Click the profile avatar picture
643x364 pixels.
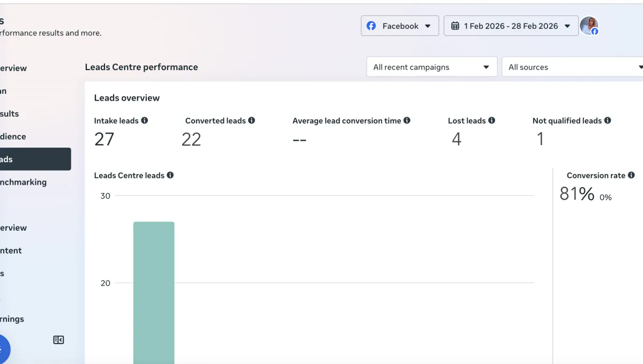tap(589, 26)
